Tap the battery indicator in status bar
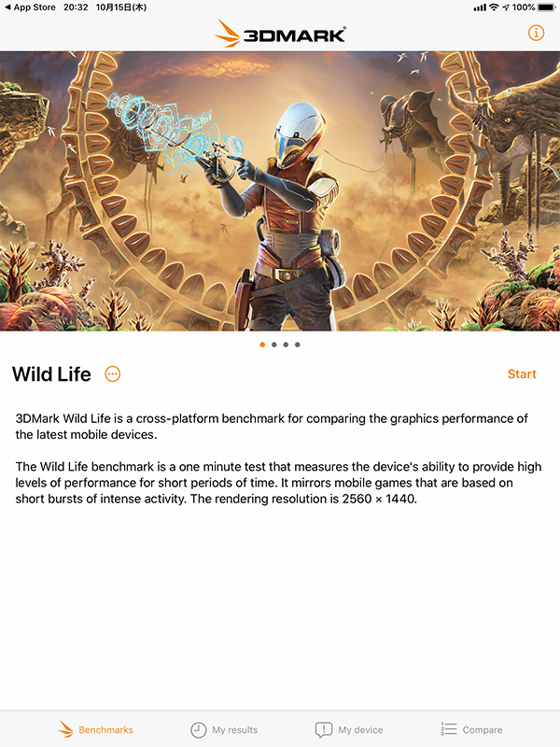The height and width of the screenshot is (747, 560). pos(546,7)
